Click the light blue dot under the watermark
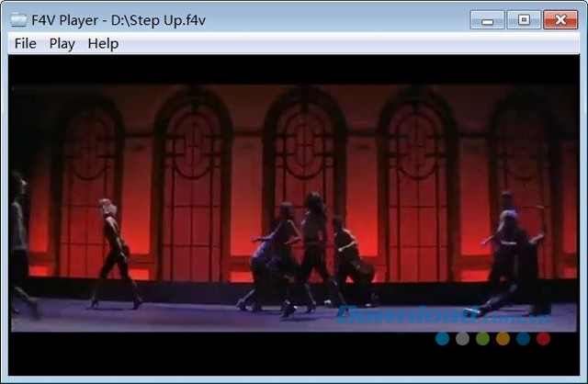Screen dimensions: 588x384 click(x=443, y=338)
